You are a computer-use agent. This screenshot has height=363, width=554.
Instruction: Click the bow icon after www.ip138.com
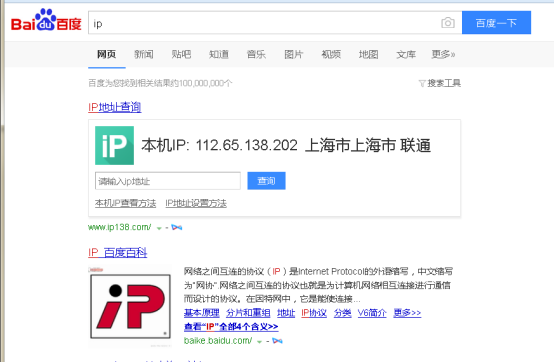[177, 227]
